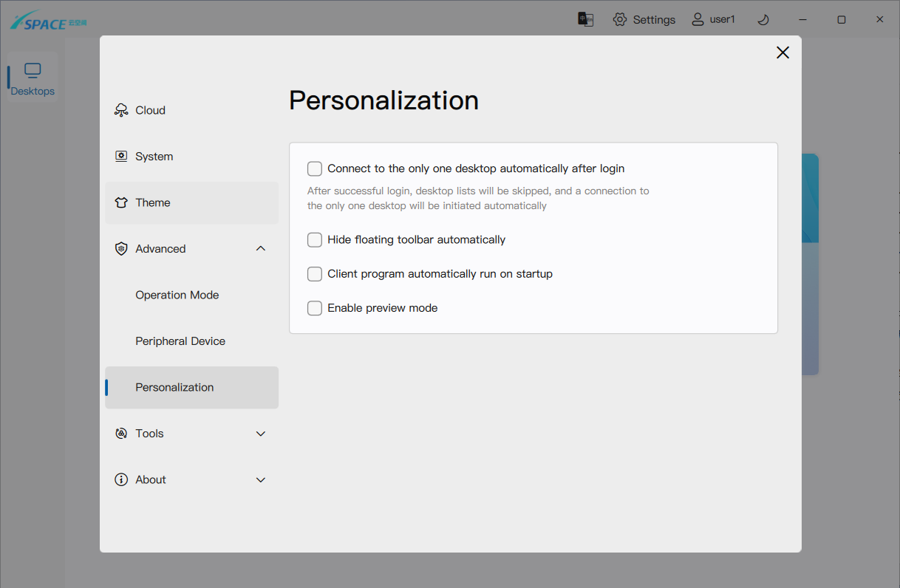
Task: Click the System monitor icon
Action: tap(121, 157)
